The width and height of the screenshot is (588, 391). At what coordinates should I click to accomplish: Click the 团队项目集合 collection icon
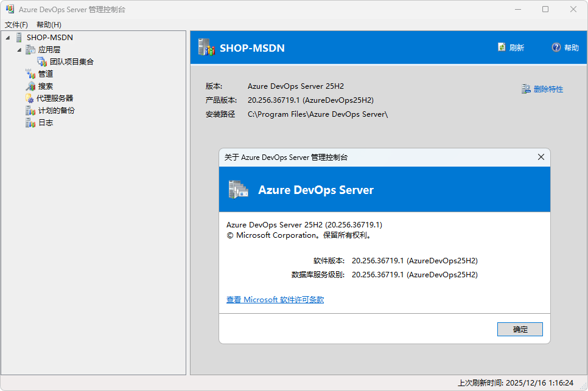(x=42, y=62)
